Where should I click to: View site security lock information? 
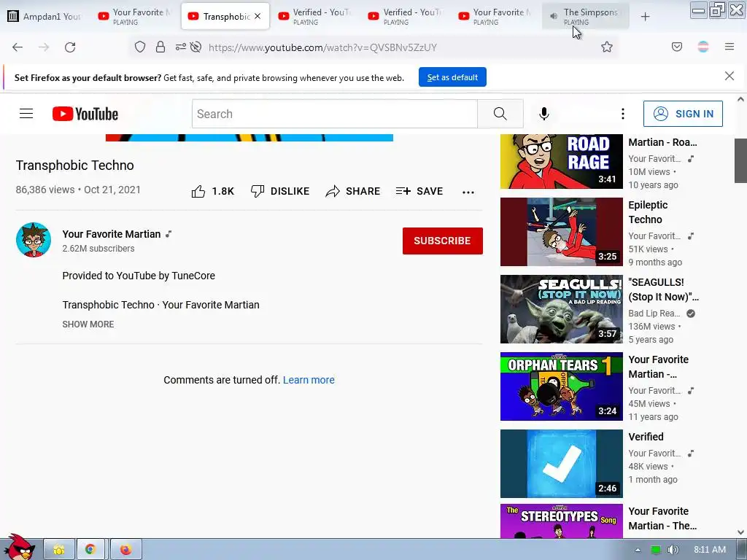click(x=160, y=47)
